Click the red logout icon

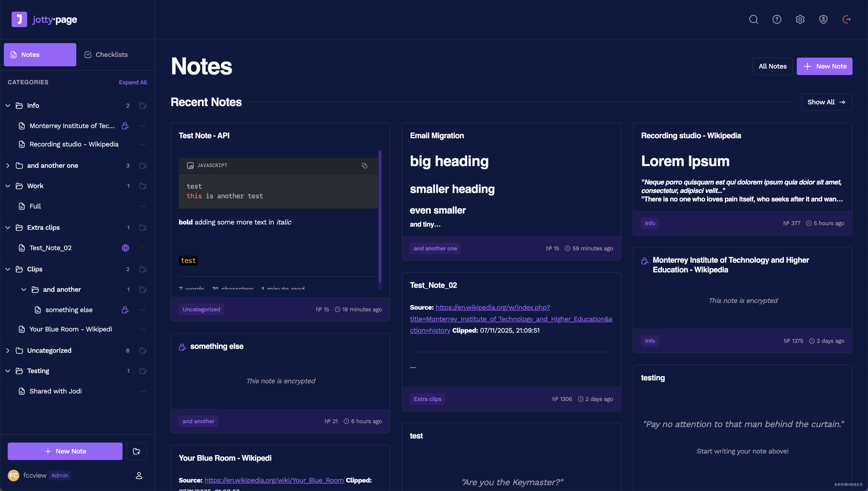coord(846,20)
